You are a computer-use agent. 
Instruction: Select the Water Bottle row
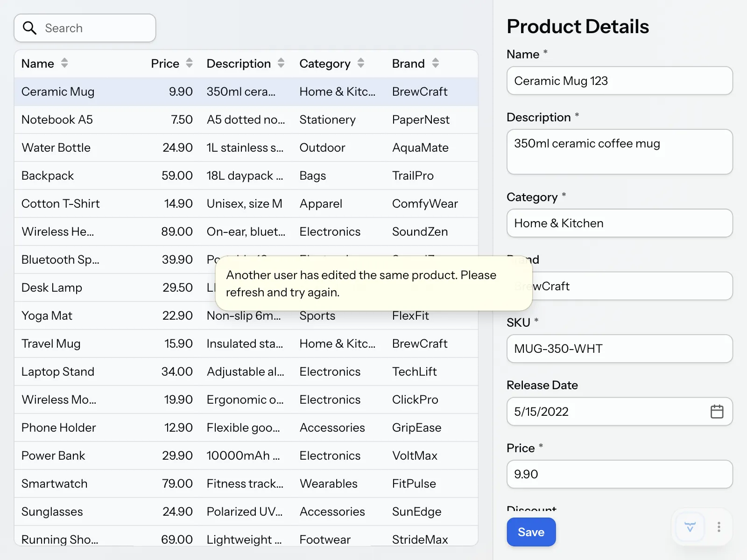(x=246, y=147)
